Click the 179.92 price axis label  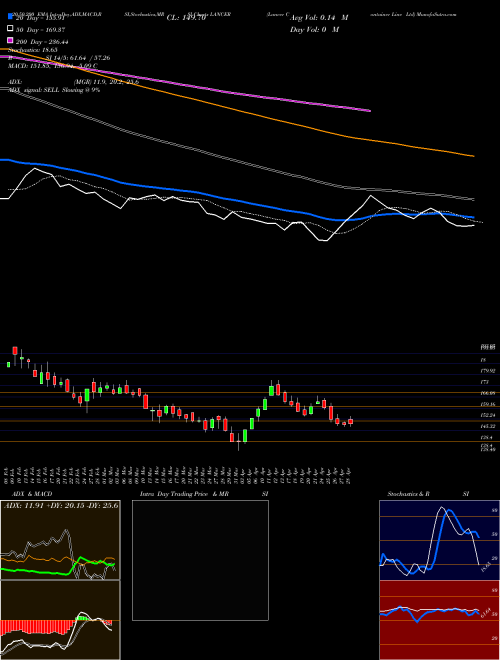click(x=487, y=371)
